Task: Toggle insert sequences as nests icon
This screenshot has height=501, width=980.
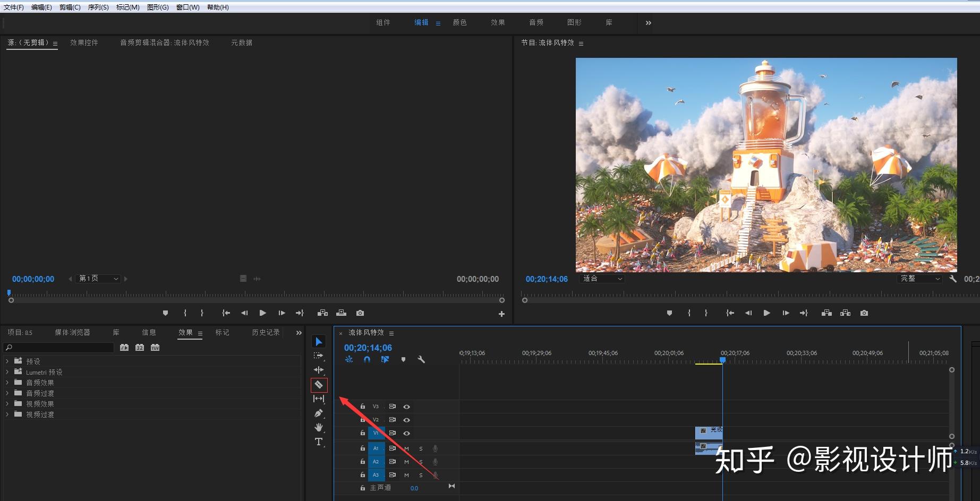Action: (349, 359)
